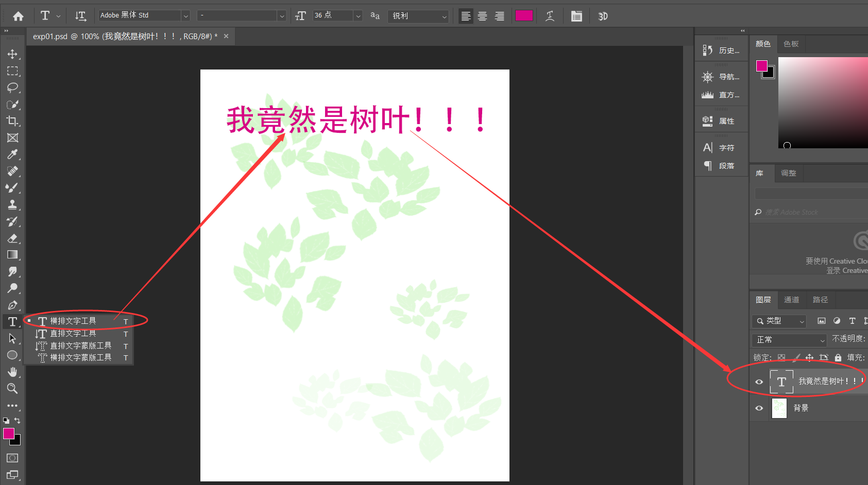Click the Home icon in options bar
This screenshot has width=868, height=485.
click(18, 16)
